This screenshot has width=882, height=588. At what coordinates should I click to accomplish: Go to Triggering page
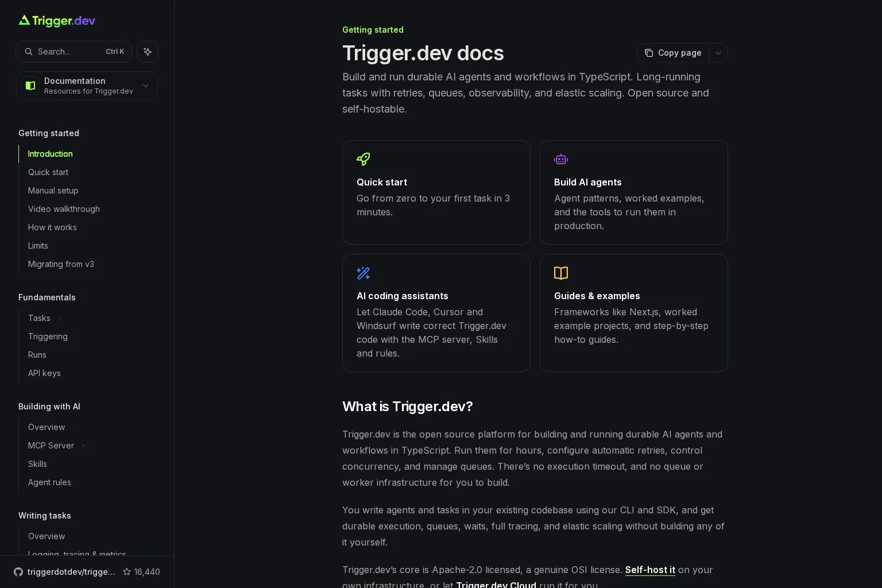(x=48, y=336)
